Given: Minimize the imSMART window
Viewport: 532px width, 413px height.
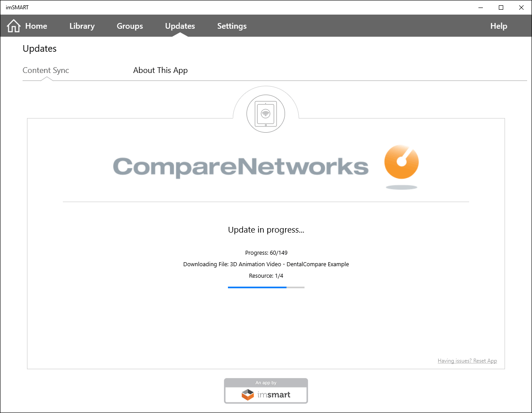Looking at the screenshot, I should click(x=481, y=8).
